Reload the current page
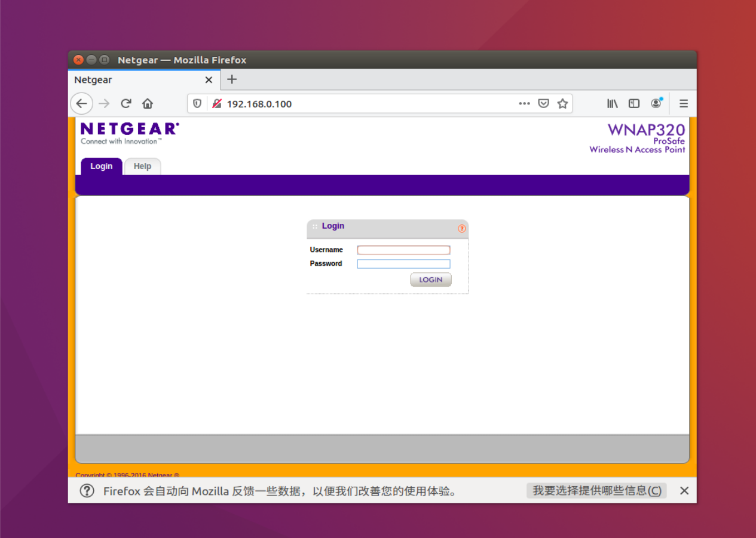Image resolution: width=756 pixels, height=538 pixels. 126,103
